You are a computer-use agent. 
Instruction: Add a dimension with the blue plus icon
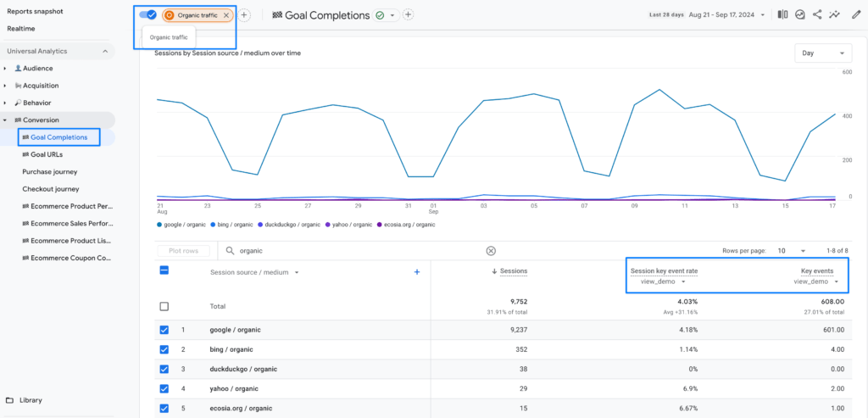click(x=416, y=272)
